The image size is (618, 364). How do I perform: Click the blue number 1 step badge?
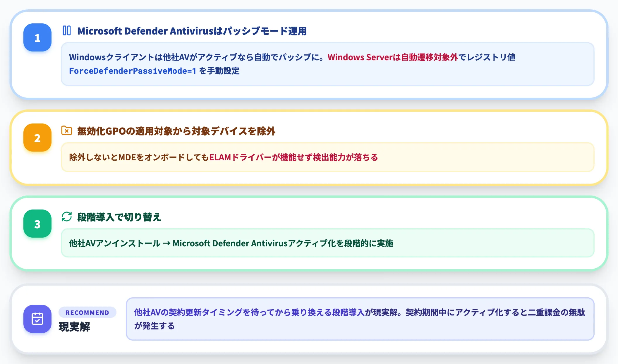click(37, 37)
